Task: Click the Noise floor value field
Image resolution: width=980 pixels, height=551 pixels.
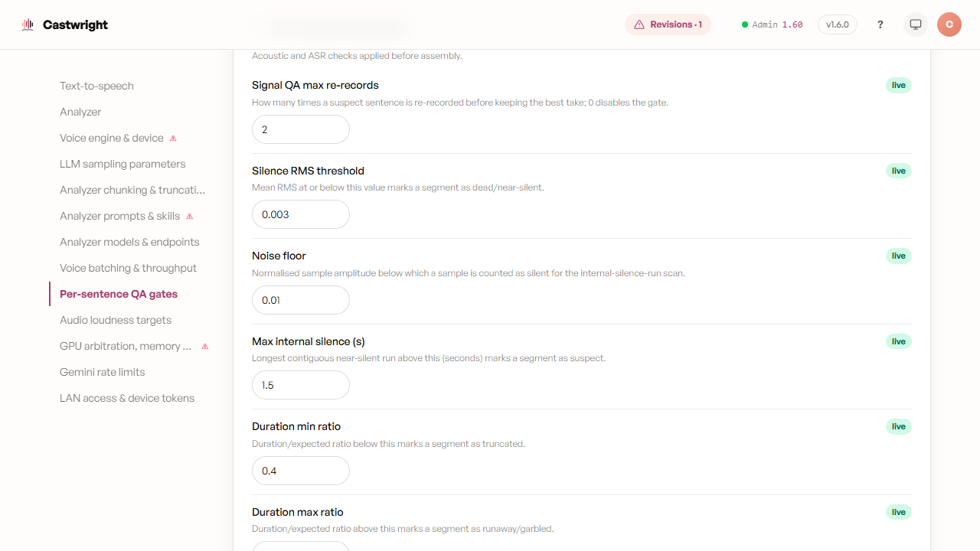Action: (301, 300)
